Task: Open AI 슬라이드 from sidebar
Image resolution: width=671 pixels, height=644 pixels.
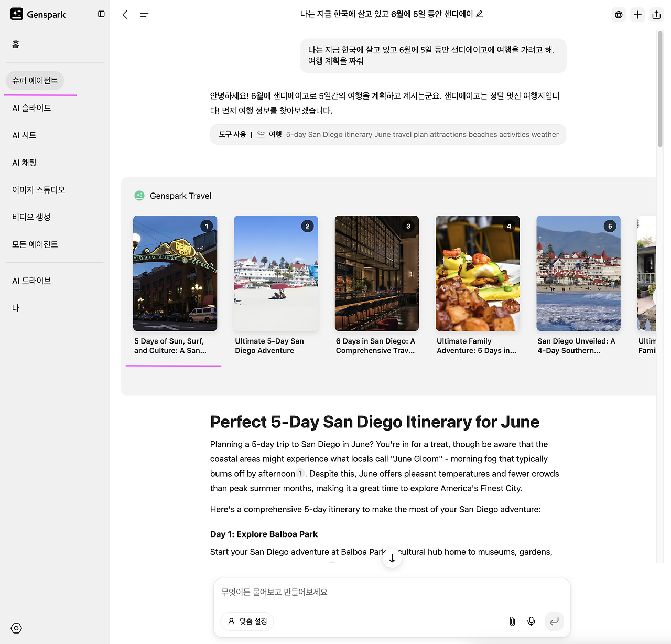Action: coord(31,108)
